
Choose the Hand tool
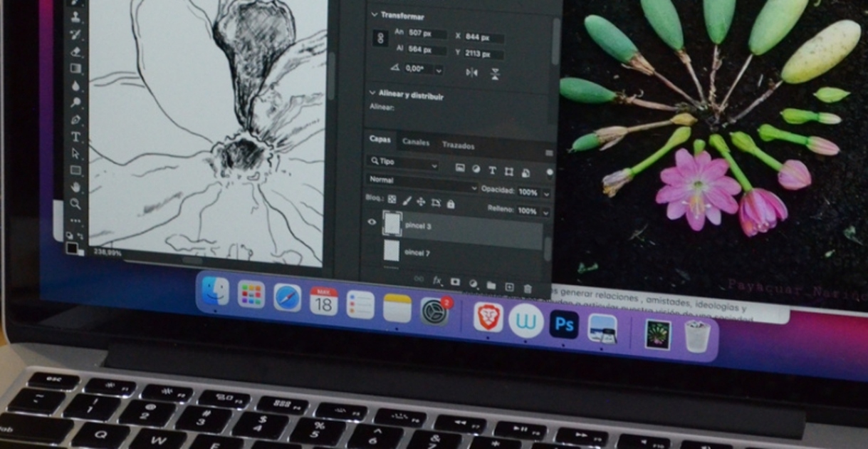click(x=75, y=187)
